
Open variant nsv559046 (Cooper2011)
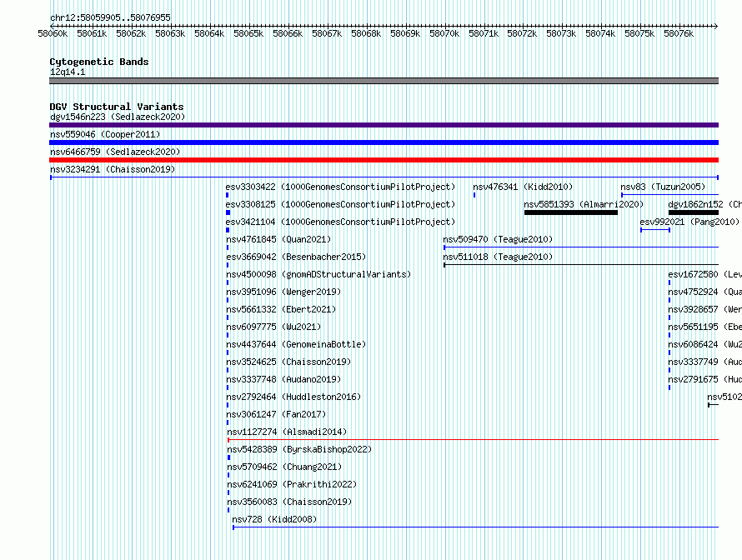coord(105,134)
